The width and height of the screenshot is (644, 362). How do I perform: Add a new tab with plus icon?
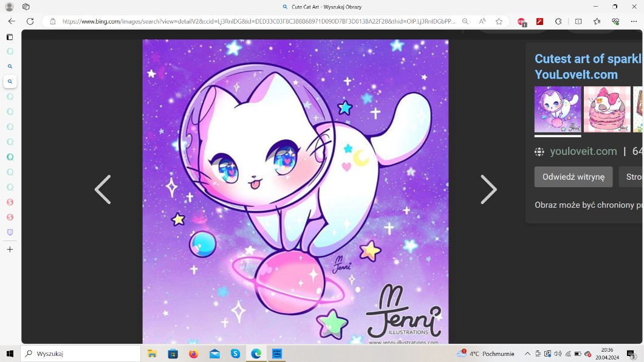pos(10,249)
